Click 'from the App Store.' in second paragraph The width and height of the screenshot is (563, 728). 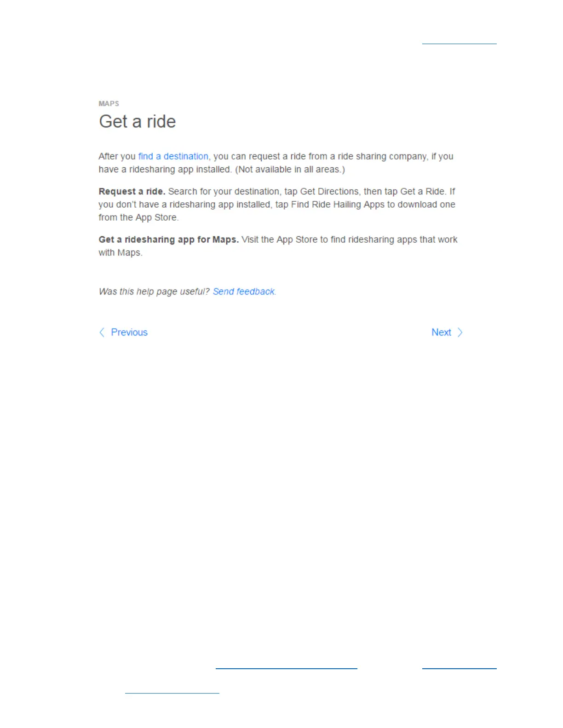[138, 217]
